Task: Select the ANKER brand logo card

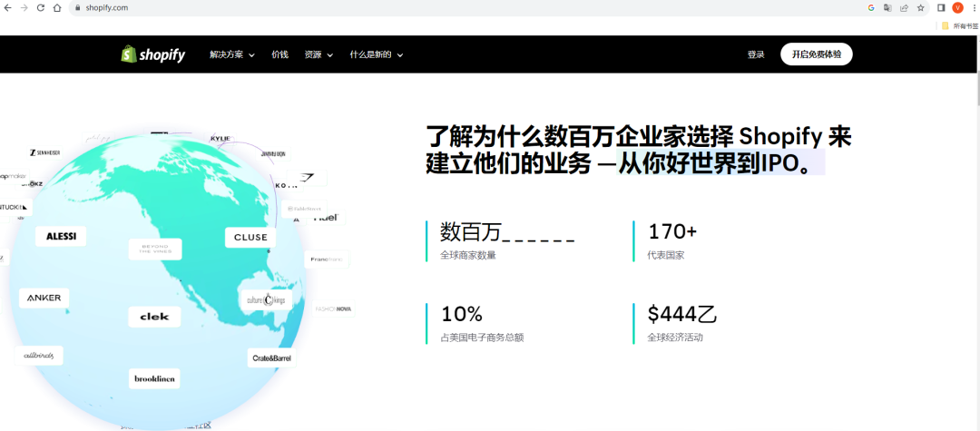Action: click(44, 298)
